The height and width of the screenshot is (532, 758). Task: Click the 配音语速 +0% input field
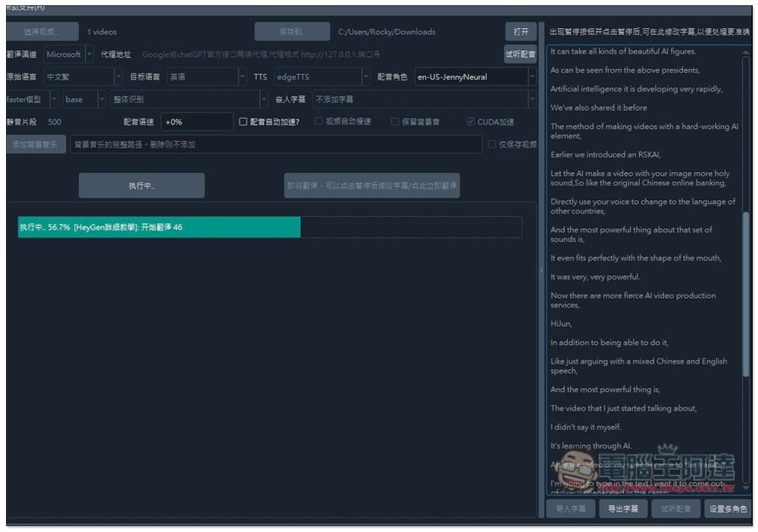point(197,122)
